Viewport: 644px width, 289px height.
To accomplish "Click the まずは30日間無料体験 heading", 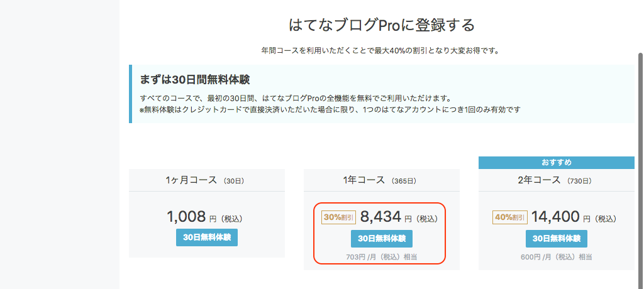I will pos(195,80).
